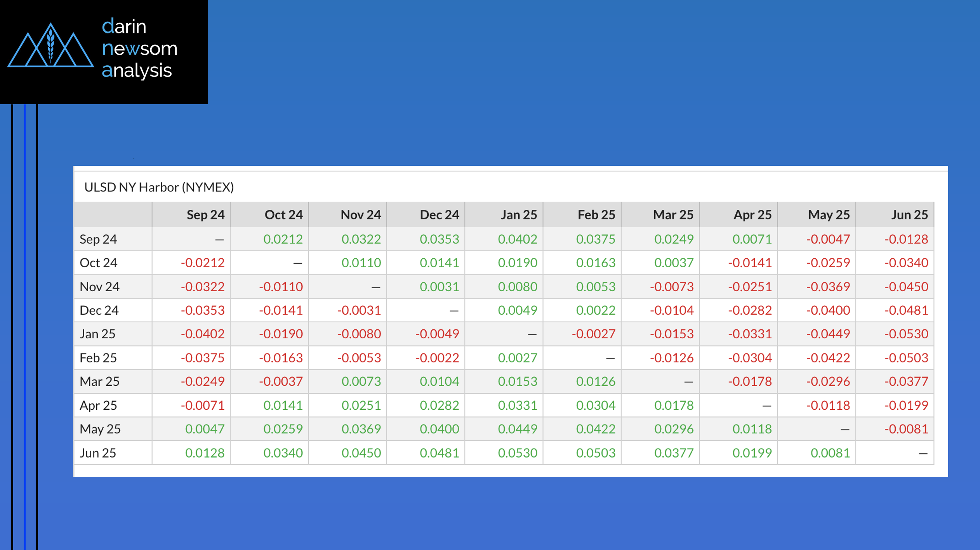Click the dash cell at Dec 24 diagonal
The image size is (980, 550).
[x=454, y=311]
